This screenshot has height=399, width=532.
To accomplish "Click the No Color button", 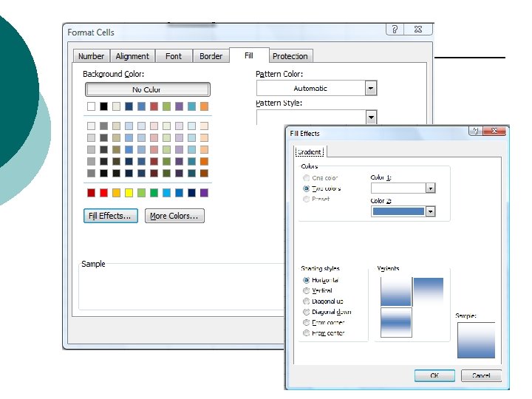I will (147, 89).
